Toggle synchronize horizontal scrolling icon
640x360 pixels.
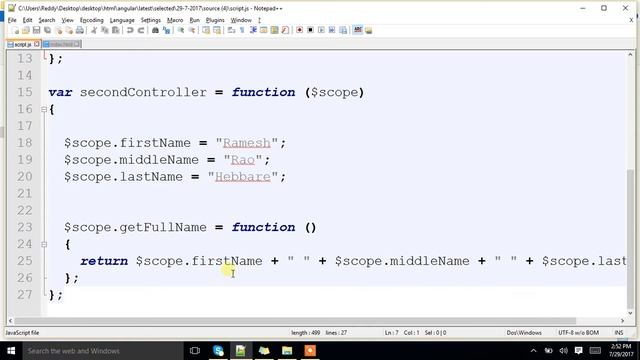coord(217,30)
